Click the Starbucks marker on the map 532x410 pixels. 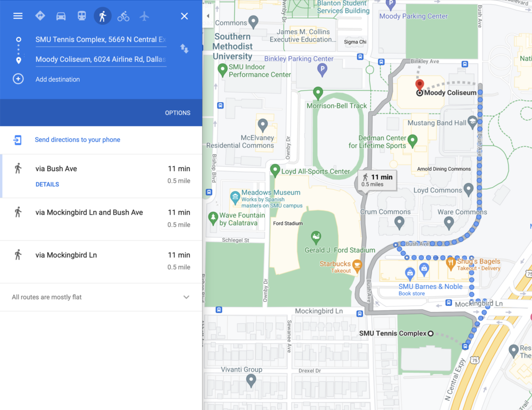357,265
